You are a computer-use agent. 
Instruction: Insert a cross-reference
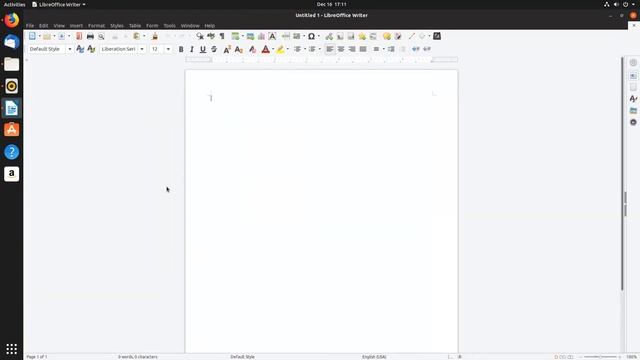(x=373, y=36)
